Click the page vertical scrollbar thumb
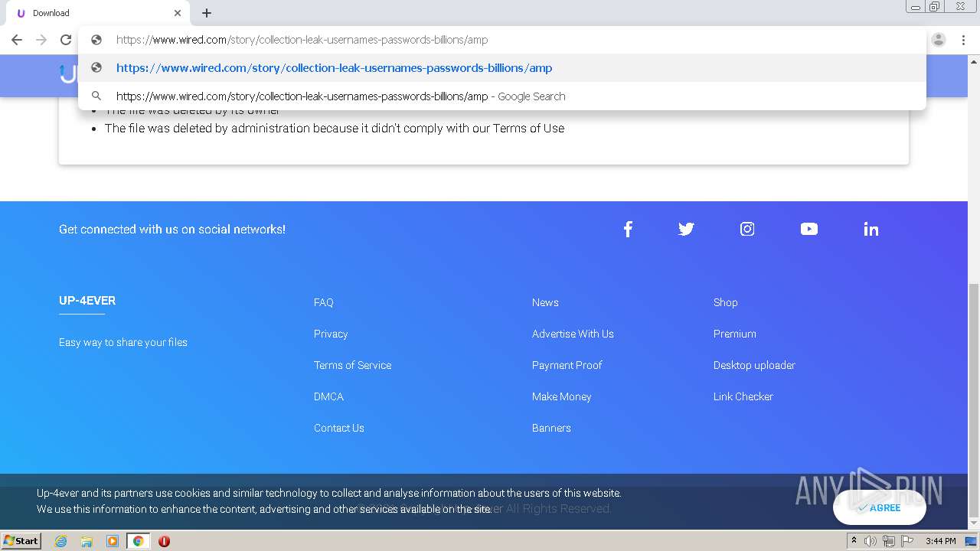This screenshot has height=551, width=980. pyautogui.click(x=974, y=400)
